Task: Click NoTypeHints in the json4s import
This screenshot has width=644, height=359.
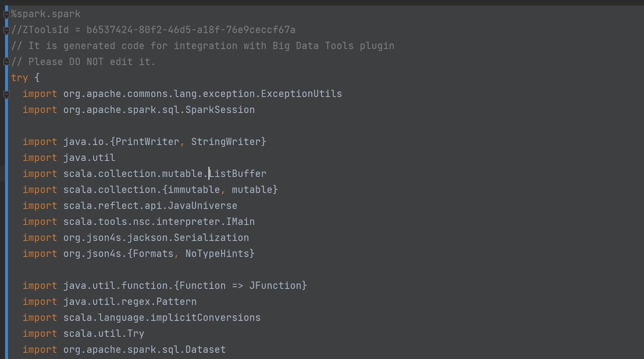Action: coord(217,254)
